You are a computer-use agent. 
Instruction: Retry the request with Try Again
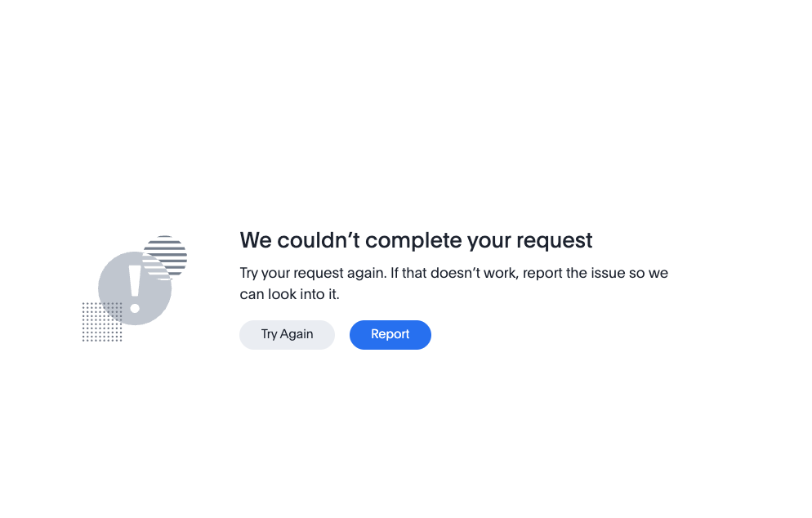287,334
